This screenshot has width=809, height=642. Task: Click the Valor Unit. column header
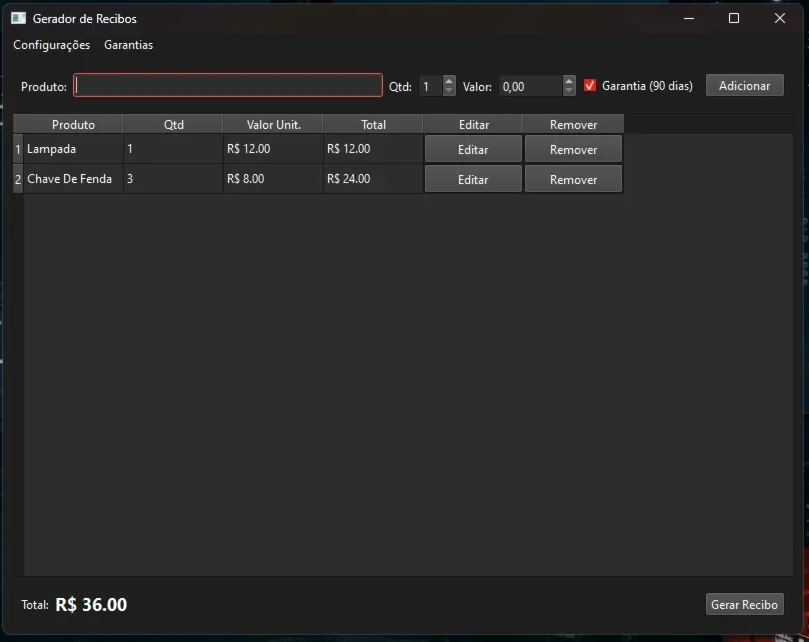[x=273, y=124]
